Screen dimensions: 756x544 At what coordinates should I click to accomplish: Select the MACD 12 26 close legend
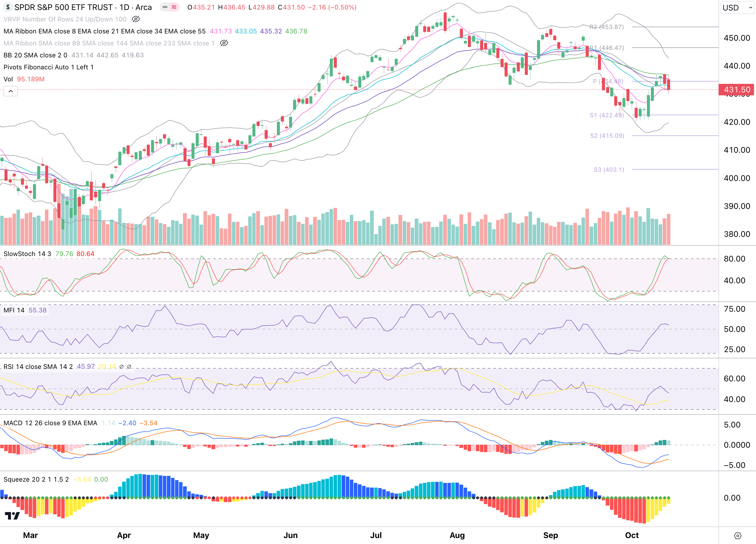[50, 423]
